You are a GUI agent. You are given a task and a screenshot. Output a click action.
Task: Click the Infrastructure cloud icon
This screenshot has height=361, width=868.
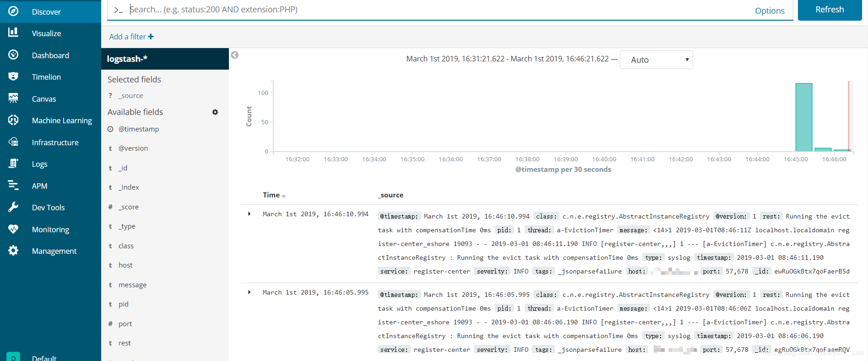tap(13, 142)
